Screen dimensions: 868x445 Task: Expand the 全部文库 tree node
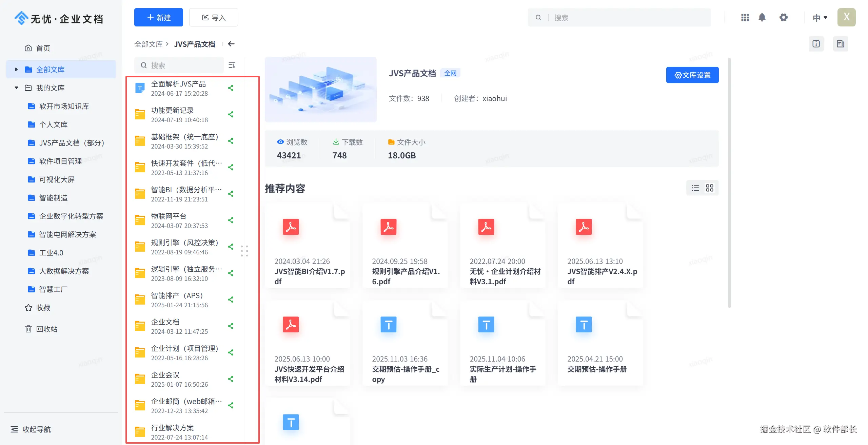point(16,70)
